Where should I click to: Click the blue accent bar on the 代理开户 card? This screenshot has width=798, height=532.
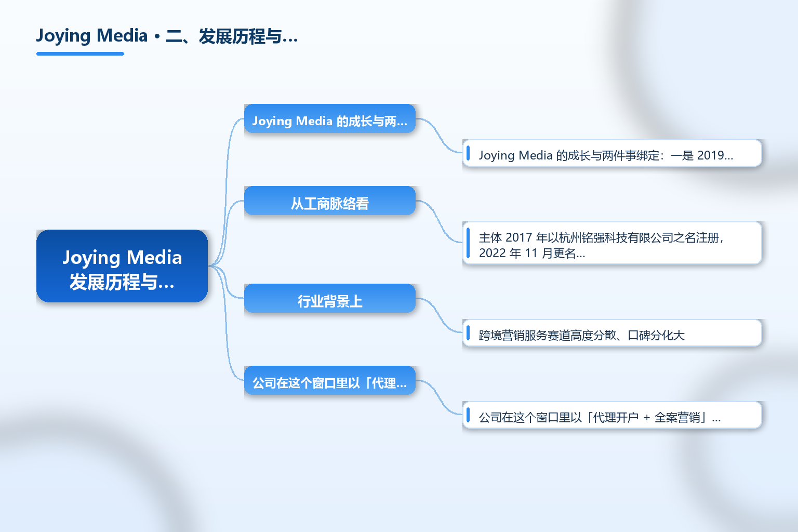(468, 415)
